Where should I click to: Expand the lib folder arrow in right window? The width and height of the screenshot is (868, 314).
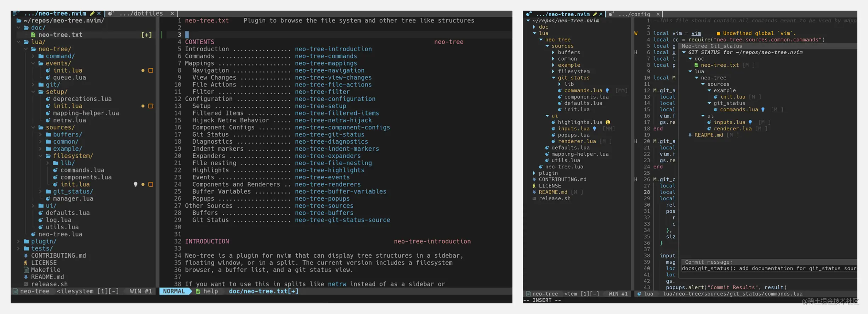point(560,84)
